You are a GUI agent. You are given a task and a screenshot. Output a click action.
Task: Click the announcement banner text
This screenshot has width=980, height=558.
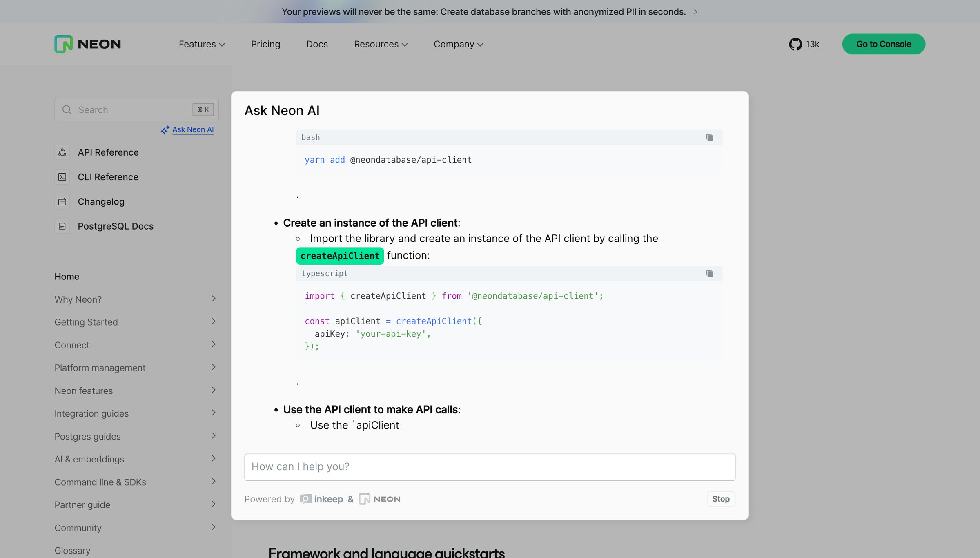pos(483,12)
